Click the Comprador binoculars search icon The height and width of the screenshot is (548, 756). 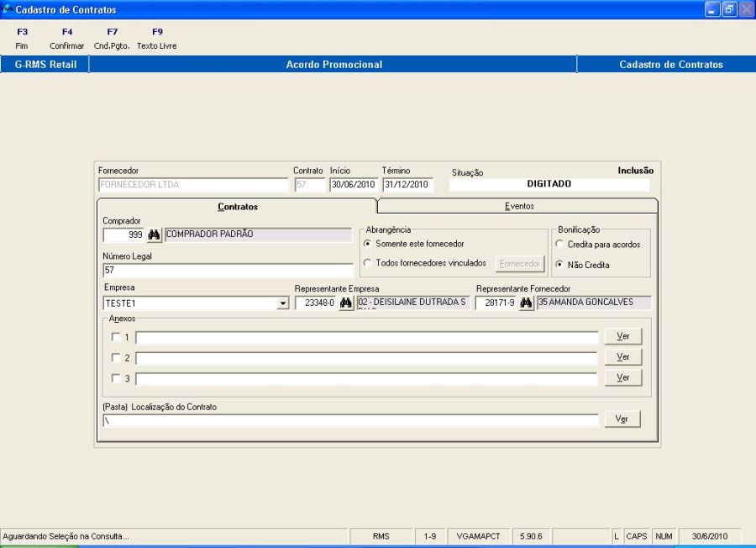coord(154,235)
